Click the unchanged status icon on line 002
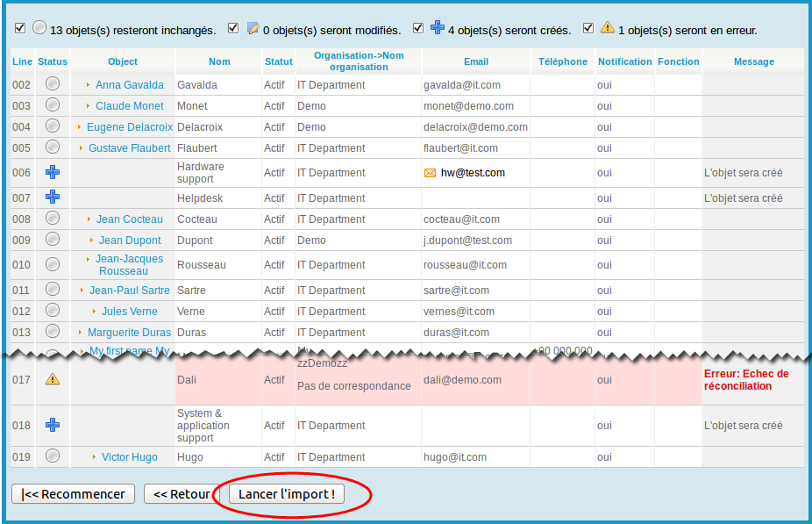Screen dimensions: 812x524 coord(53,84)
